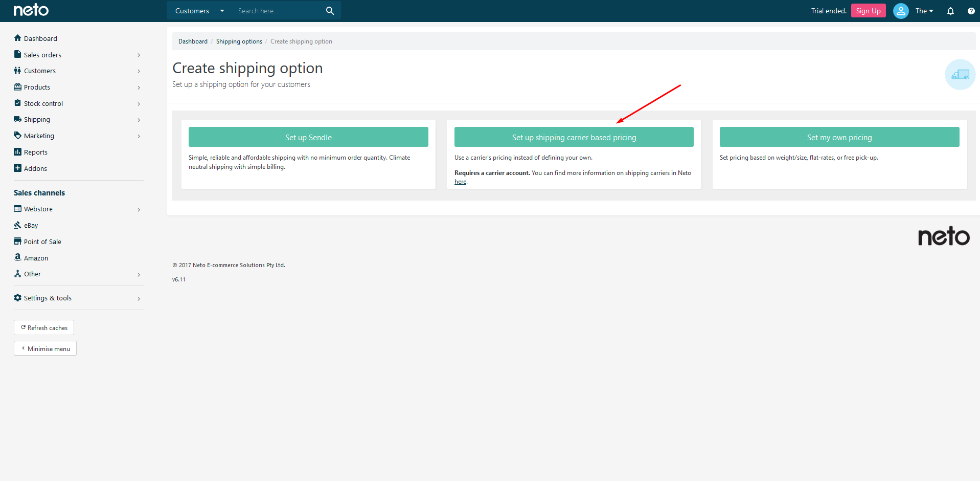Click the Amazon logo icon
The image size is (980, 481).
tap(17, 257)
